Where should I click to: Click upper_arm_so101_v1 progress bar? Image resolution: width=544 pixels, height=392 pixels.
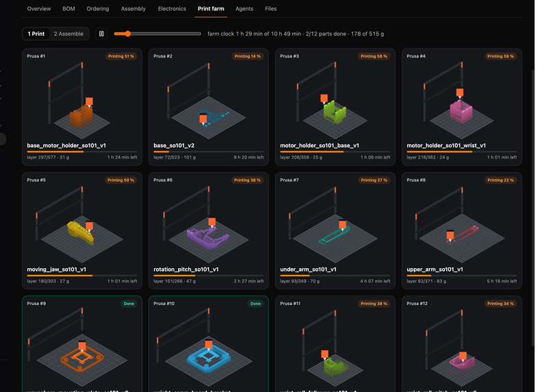tap(462, 276)
